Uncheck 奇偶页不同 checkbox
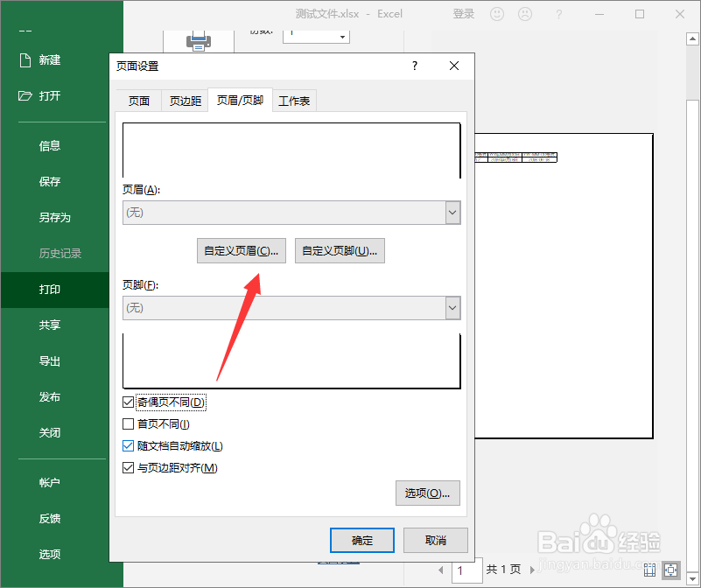The image size is (701, 588). coord(130,402)
